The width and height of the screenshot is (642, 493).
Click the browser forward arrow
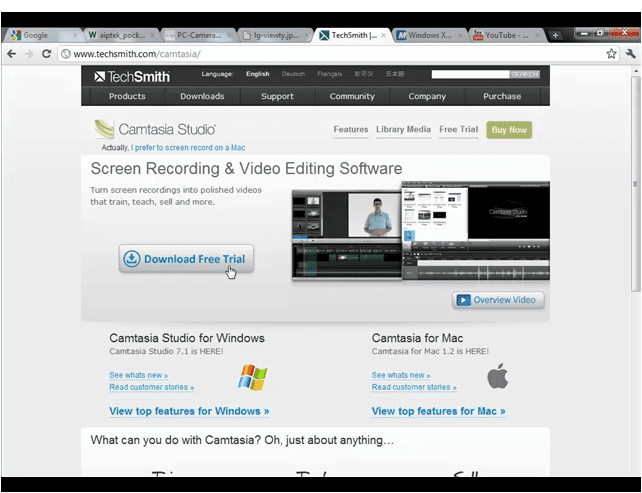(29, 54)
